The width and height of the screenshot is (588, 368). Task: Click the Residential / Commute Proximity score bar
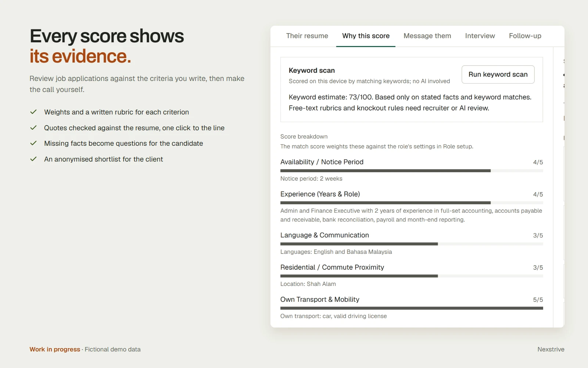412,276
